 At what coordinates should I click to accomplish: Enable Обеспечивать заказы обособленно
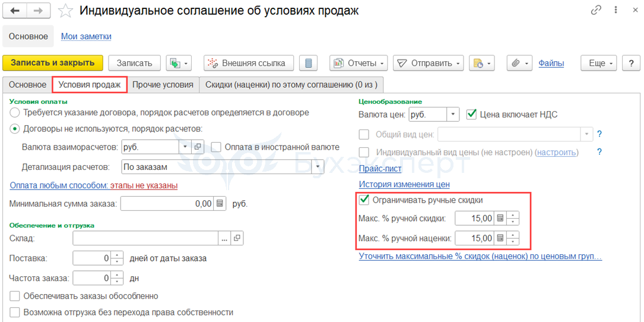(x=15, y=296)
